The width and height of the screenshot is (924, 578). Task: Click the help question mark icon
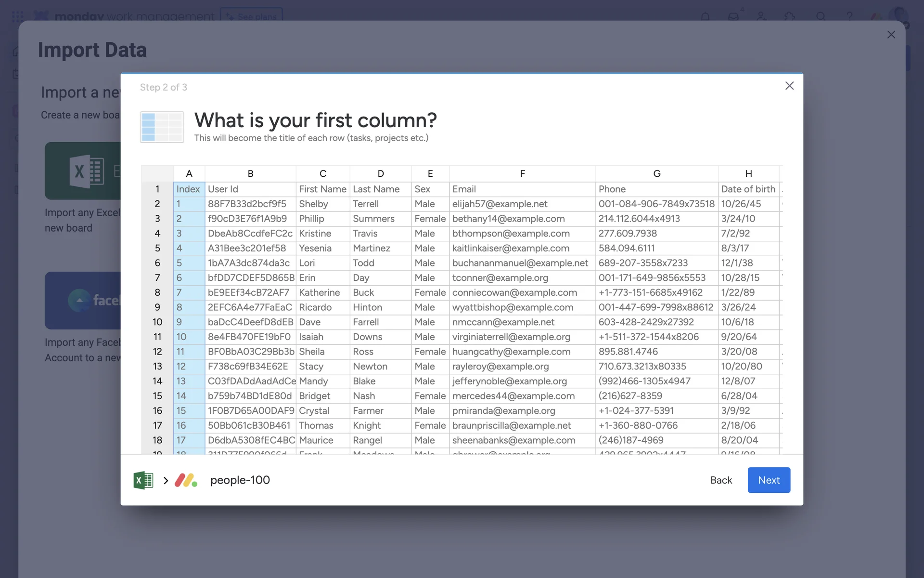coord(849,16)
